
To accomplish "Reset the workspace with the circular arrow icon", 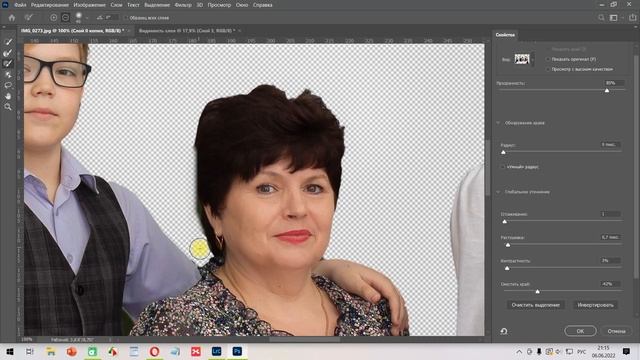I will 504,331.
